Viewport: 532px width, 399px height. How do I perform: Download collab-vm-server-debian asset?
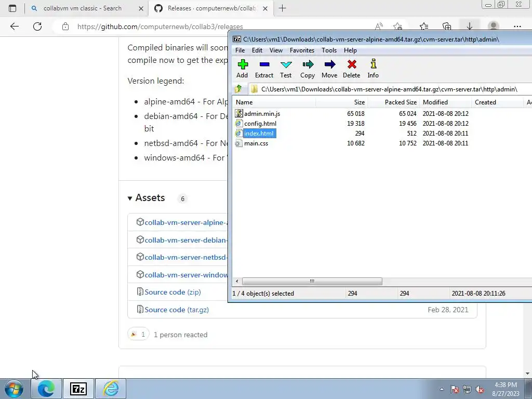pos(186,240)
